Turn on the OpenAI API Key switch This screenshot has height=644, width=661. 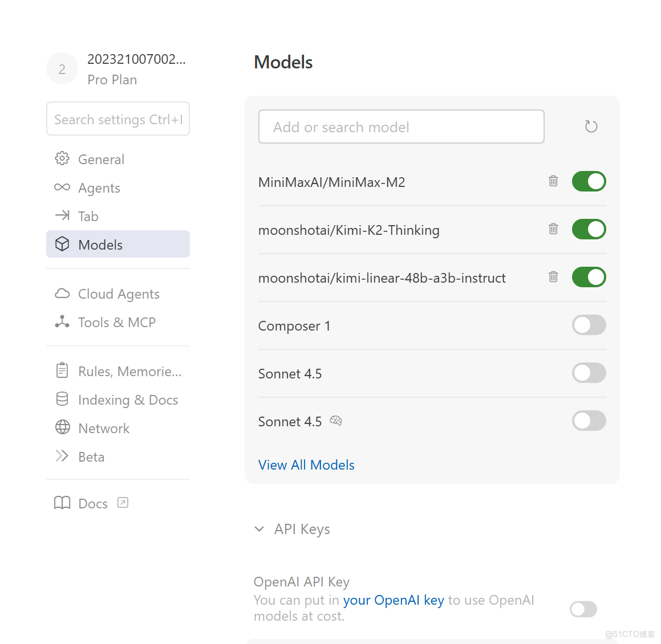coord(583,609)
